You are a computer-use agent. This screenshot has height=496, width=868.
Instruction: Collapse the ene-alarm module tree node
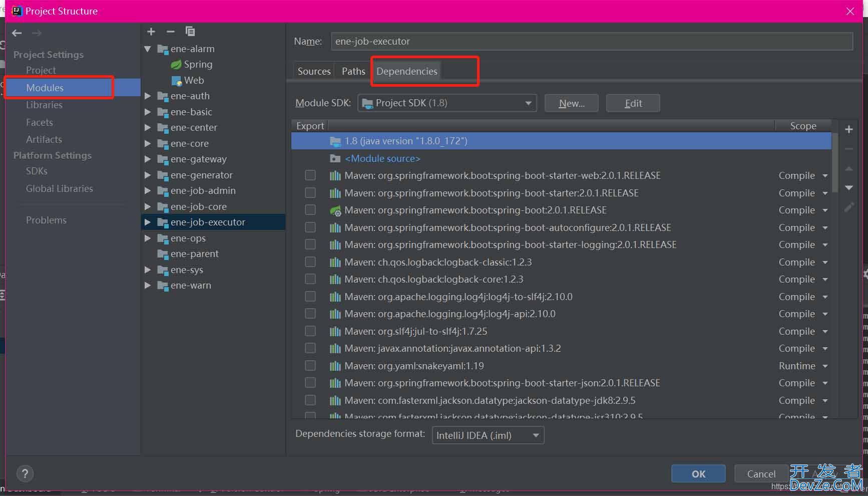coord(148,49)
